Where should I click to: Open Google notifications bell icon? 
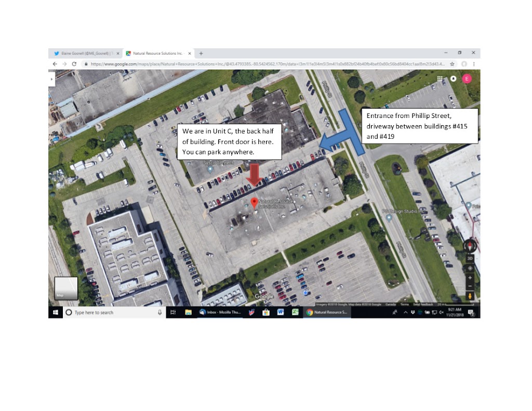point(453,79)
